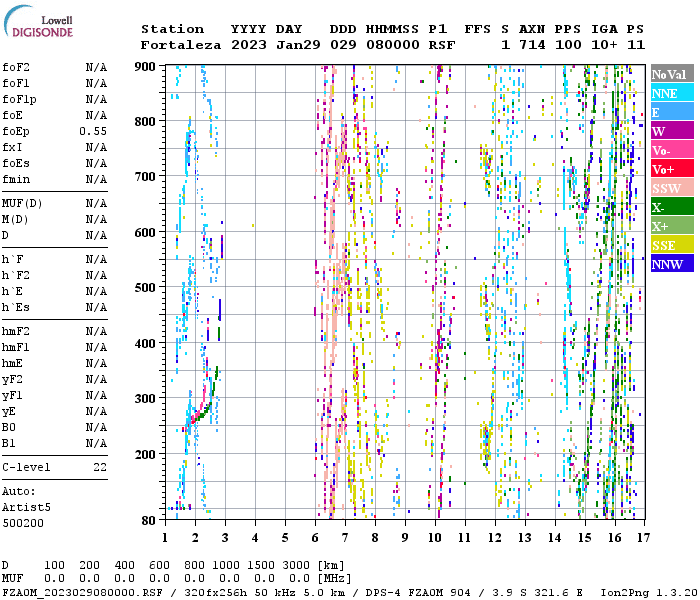
Task: Click the day-of-year value 029
Action: (x=343, y=45)
